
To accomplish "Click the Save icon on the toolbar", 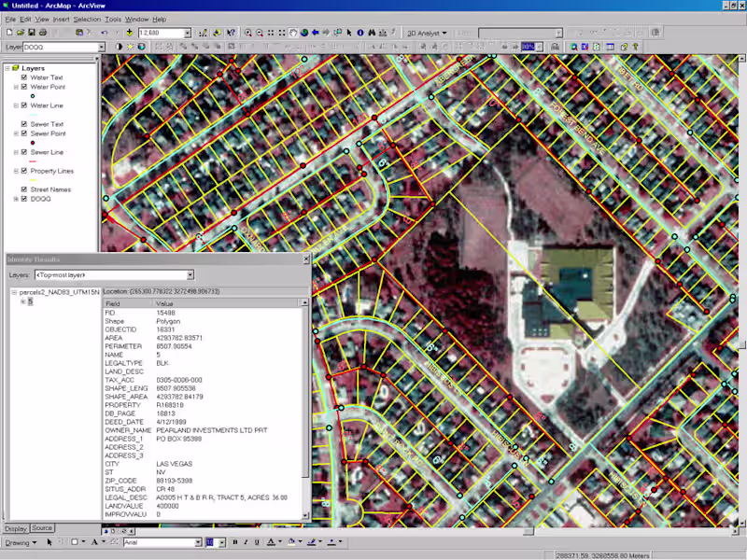I will (x=31, y=31).
